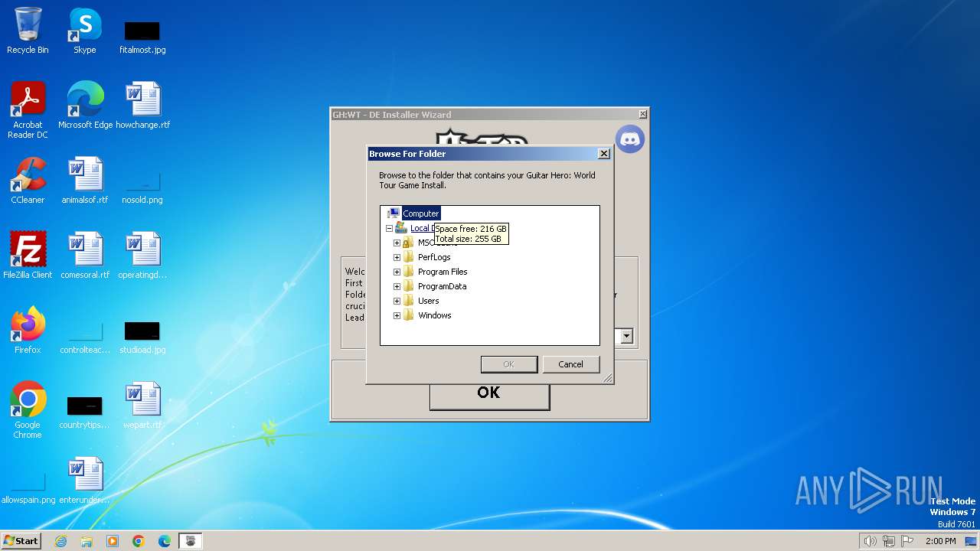Select the controlteac... desktop file
The height and width of the screenshot is (551, 980).
(x=84, y=337)
